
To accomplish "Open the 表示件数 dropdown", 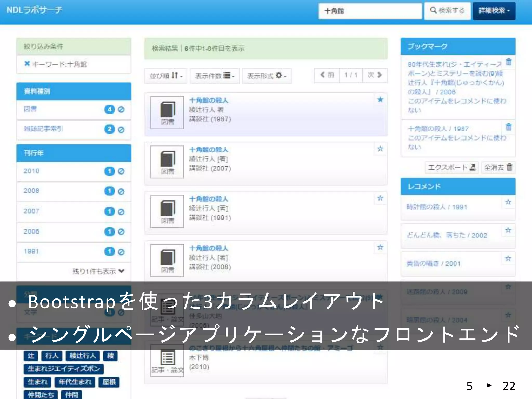I will [215, 76].
